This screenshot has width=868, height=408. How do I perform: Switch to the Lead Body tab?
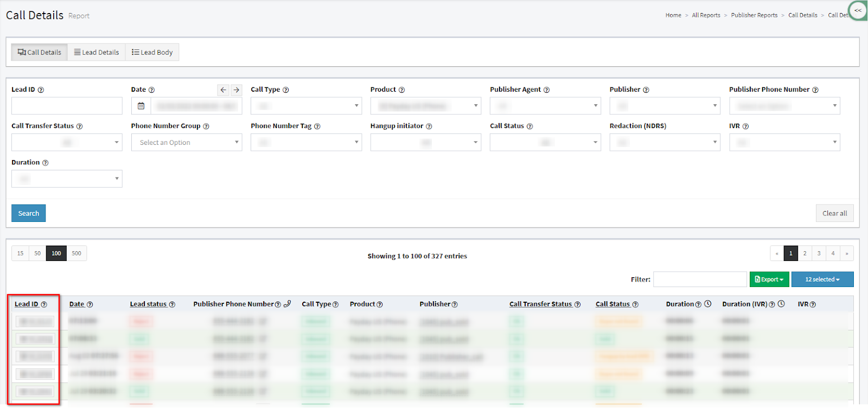[x=152, y=53]
